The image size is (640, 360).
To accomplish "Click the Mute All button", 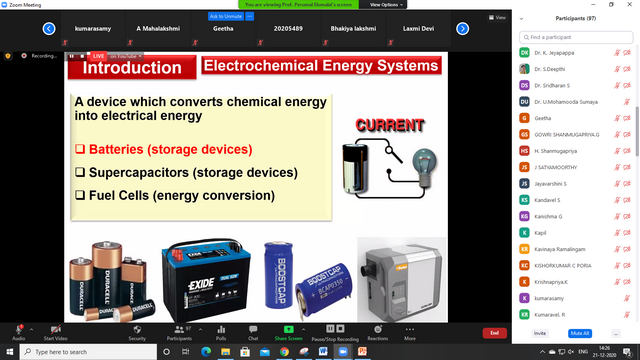I will coord(580,333).
